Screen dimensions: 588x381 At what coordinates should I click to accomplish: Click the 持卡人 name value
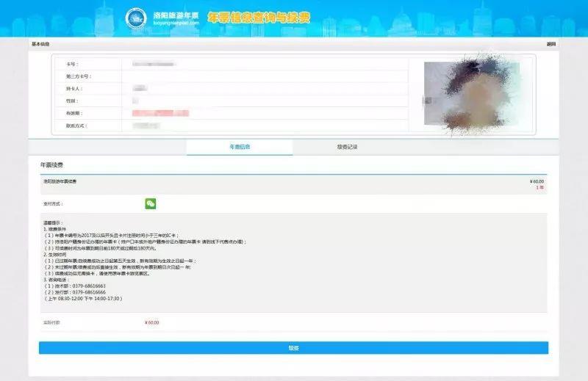point(139,89)
